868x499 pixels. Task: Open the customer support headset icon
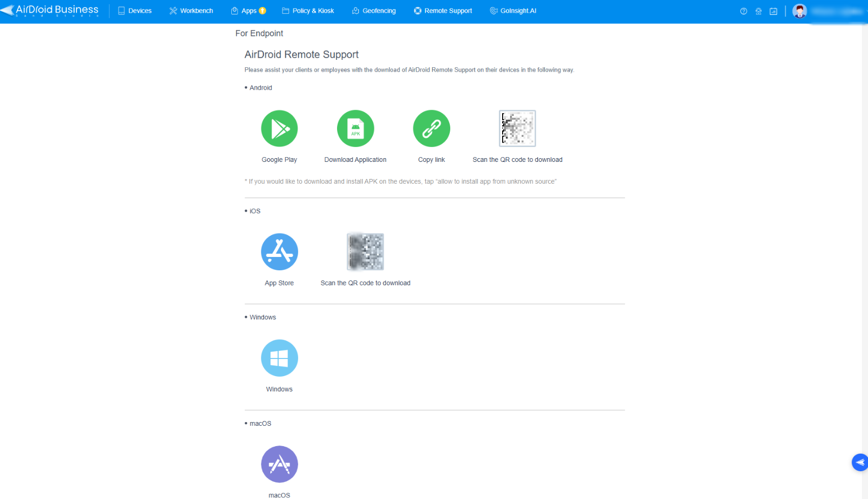(x=758, y=11)
